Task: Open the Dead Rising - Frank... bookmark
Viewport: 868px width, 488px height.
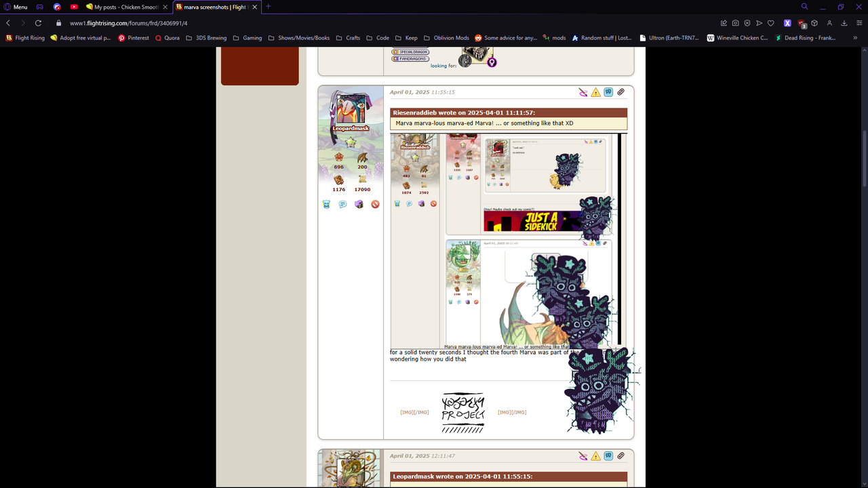Action: tap(805, 38)
